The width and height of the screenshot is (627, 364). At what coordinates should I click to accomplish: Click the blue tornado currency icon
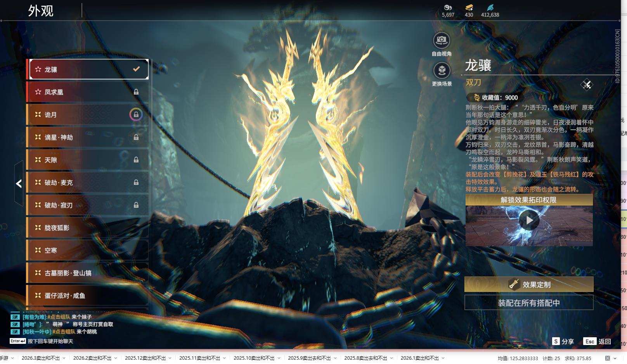(490, 7)
